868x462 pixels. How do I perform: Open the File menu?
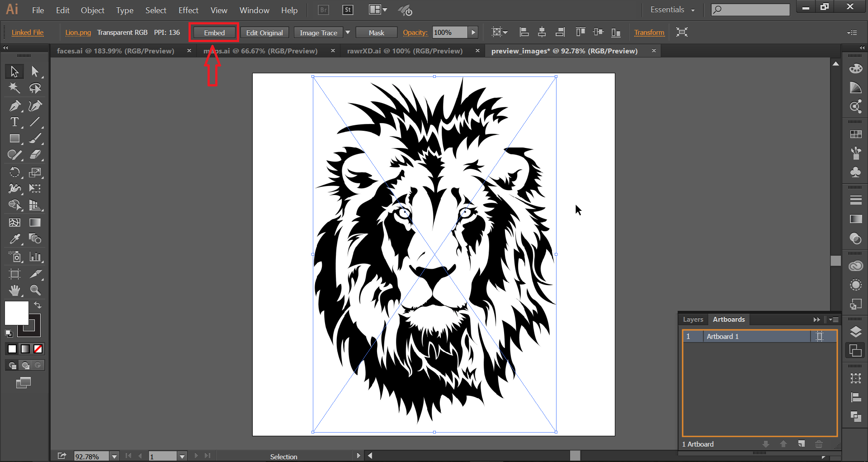tap(38, 10)
